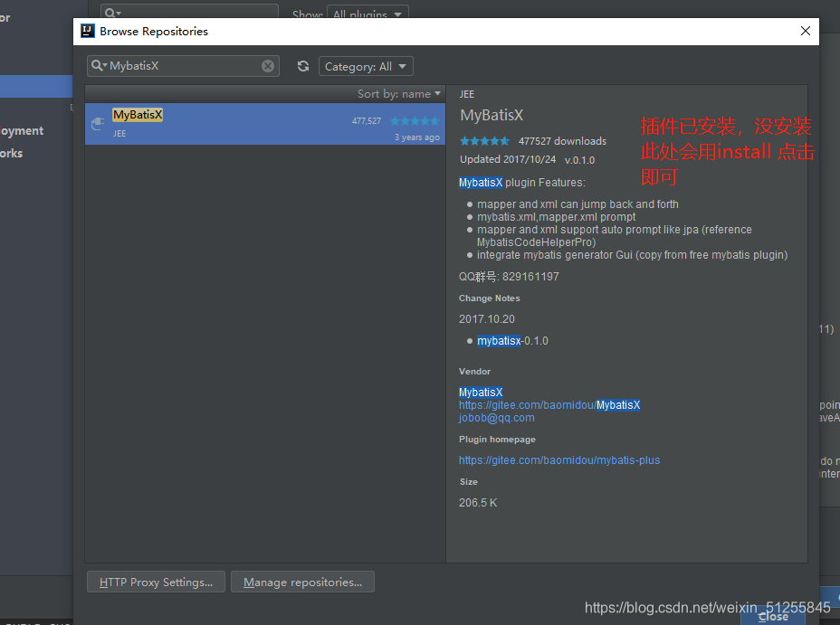This screenshot has height=625, width=840.
Task: Select the MyBatisX plugin row
Action: [x=265, y=124]
